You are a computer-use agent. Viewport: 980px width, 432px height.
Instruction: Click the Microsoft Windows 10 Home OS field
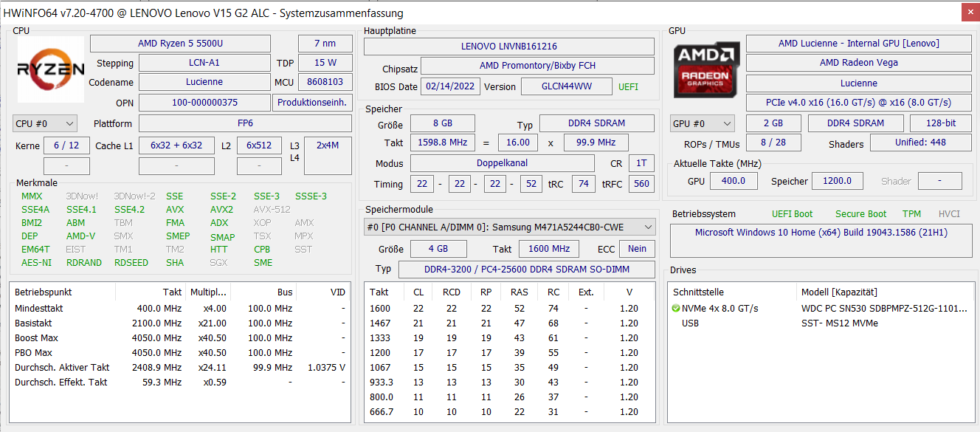coord(821,241)
